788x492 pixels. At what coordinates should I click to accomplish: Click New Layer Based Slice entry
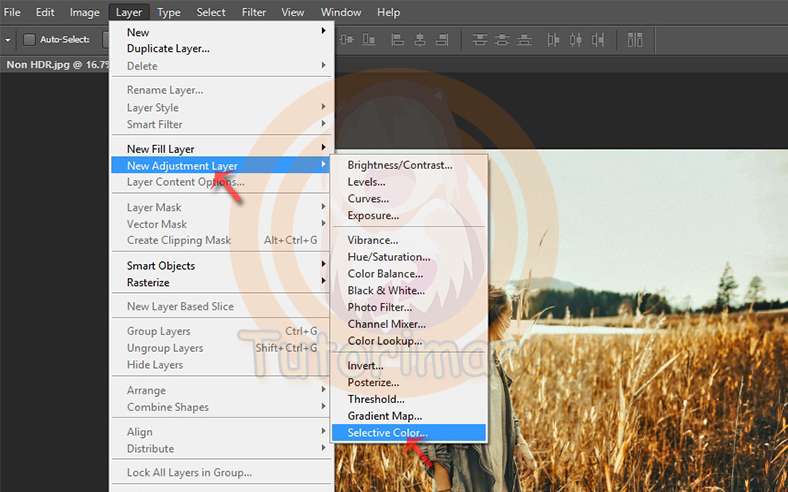coord(220,306)
